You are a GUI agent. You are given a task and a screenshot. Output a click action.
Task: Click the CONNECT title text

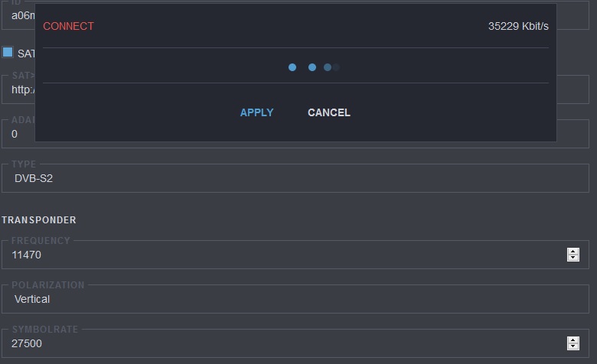point(68,26)
